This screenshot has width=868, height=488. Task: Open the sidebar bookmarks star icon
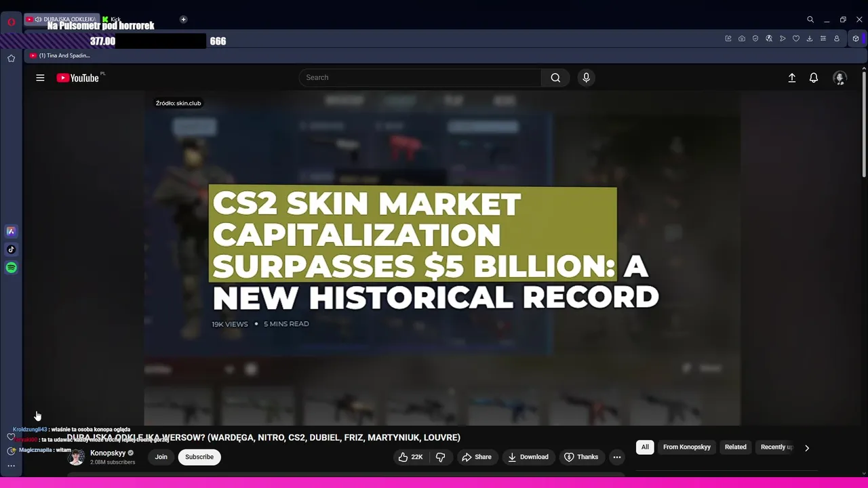coord(12,58)
